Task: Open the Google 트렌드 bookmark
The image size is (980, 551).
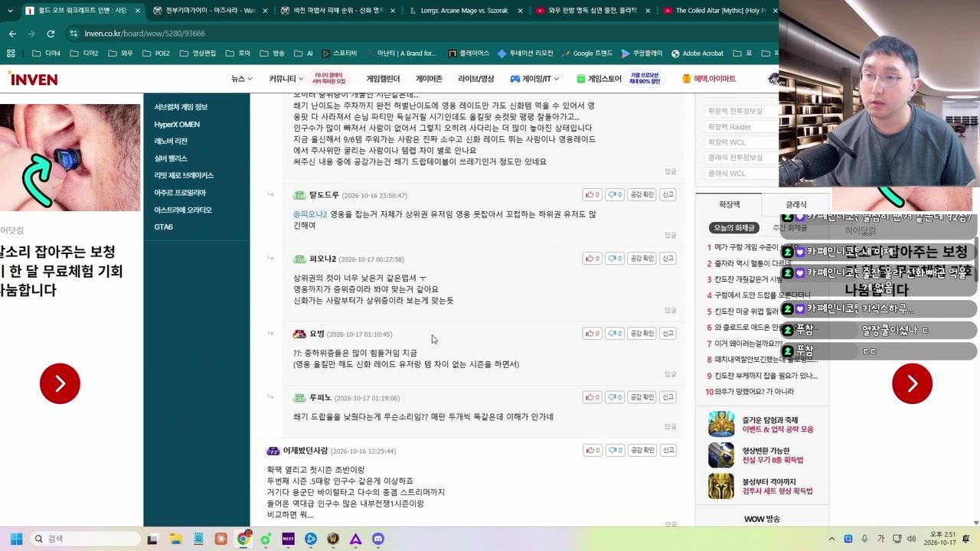Action: tap(586, 54)
